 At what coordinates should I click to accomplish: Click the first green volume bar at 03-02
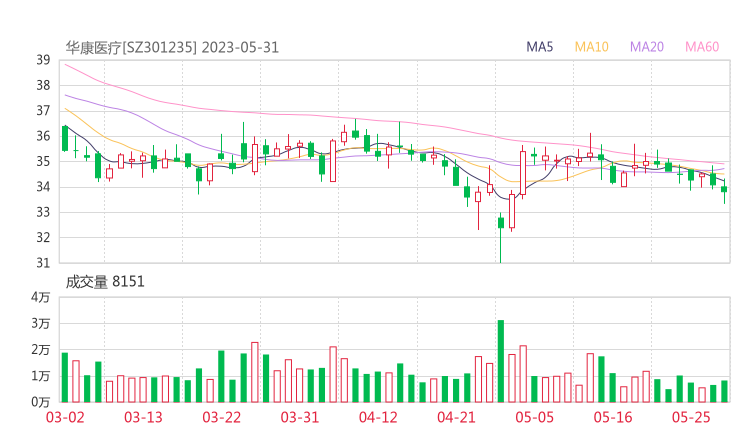point(65,378)
